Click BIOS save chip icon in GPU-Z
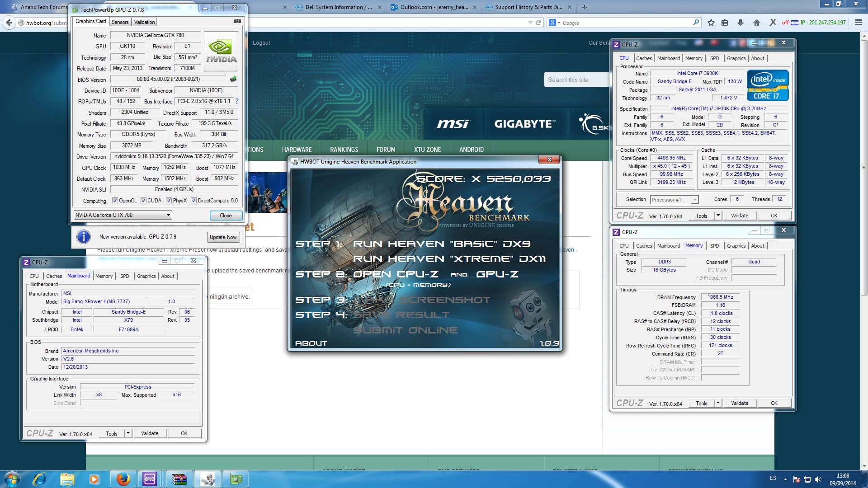This screenshot has height=488, width=868. 233,79
